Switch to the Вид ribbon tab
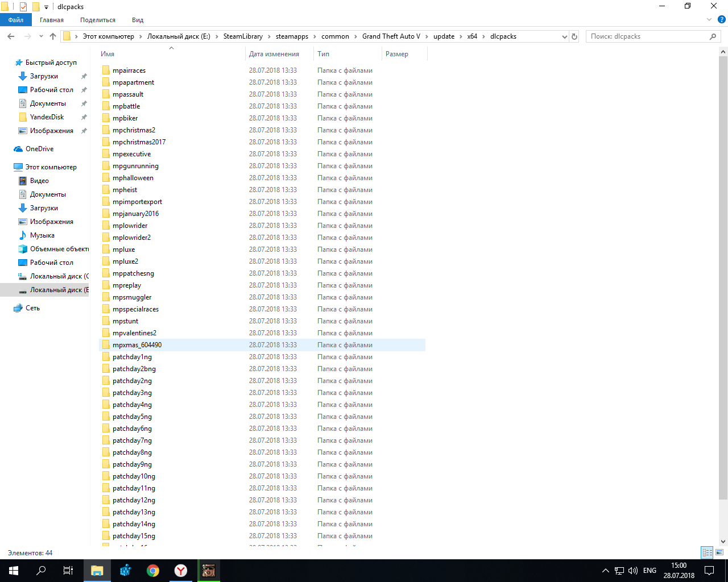The width and height of the screenshot is (728, 582). pos(138,20)
